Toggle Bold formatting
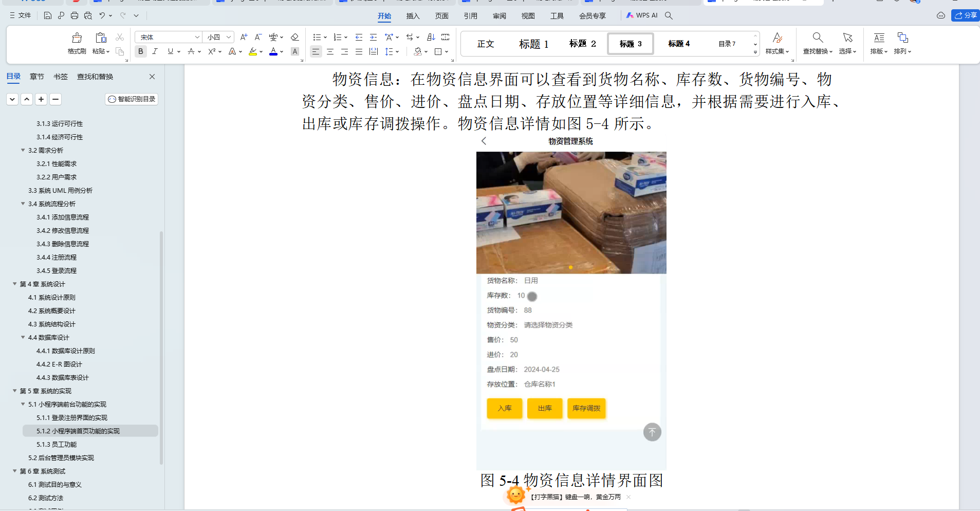 (140, 51)
